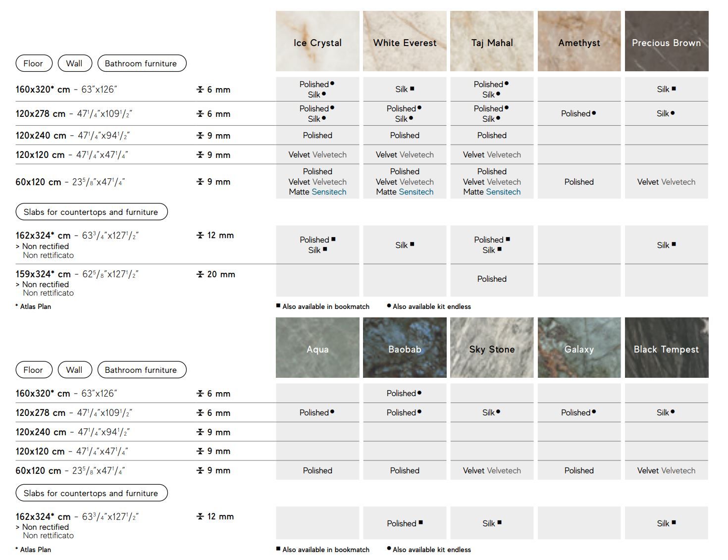The height and width of the screenshot is (560, 728).
Task: Open the Sensitech link in White Everest column
Action: [416, 192]
